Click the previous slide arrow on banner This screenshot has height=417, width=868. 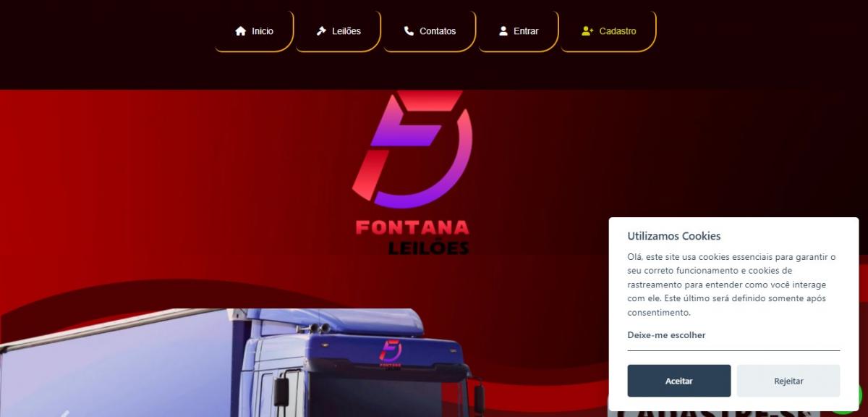pyautogui.click(x=64, y=413)
